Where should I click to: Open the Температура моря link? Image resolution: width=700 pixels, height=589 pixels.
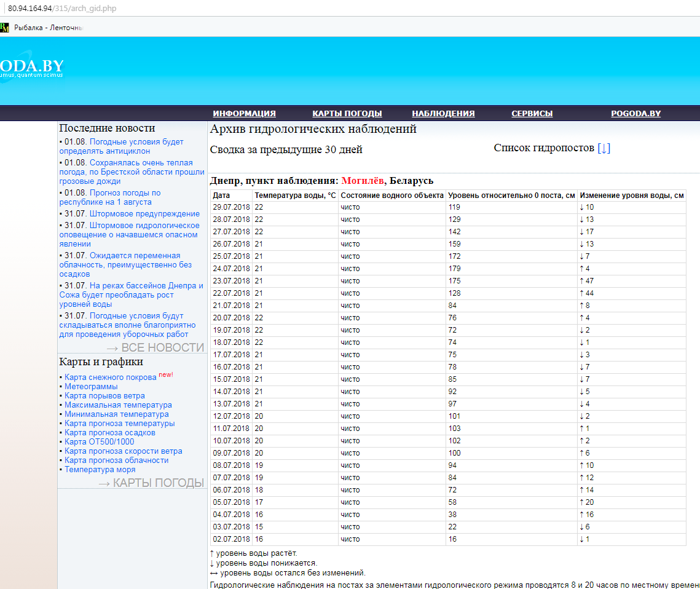(100, 470)
